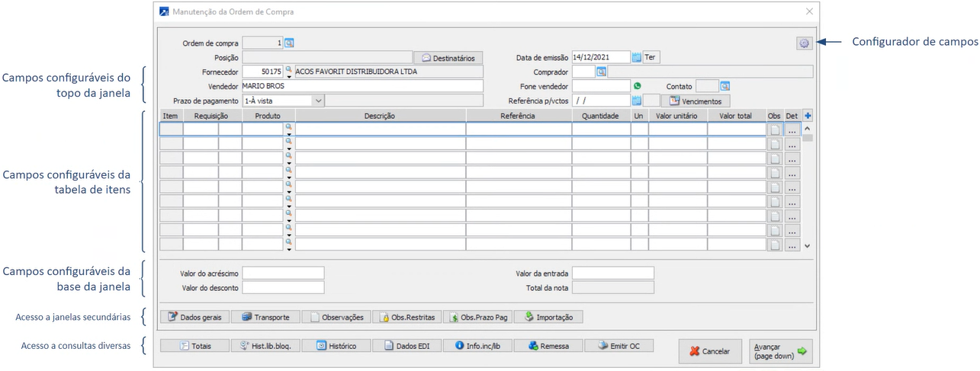Click the Valor unitário column header

pos(678,116)
